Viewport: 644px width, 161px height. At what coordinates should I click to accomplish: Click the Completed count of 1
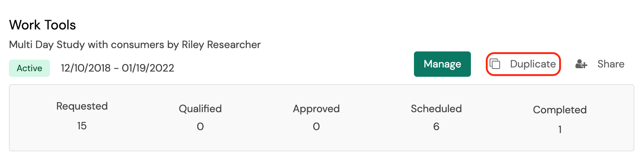click(x=559, y=129)
